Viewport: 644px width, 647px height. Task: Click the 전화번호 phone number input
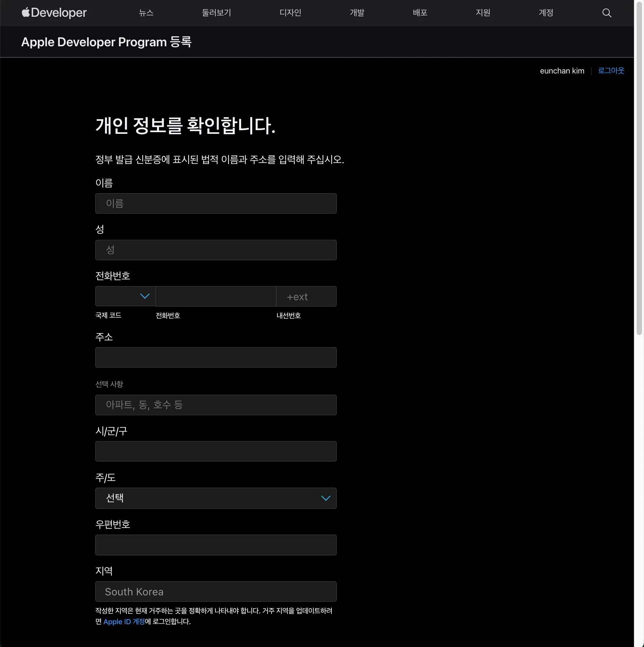tap(216, 296)
